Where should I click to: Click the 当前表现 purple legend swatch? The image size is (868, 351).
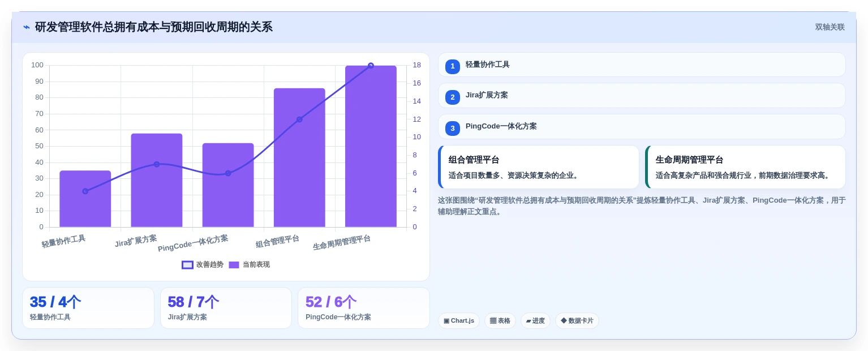(x=234, y=264)
